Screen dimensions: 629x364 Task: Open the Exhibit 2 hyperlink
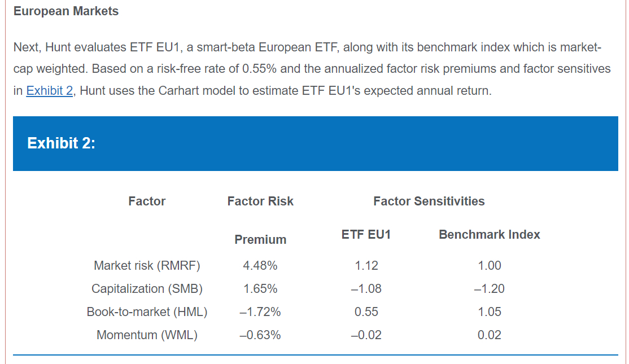coord(50,91)
